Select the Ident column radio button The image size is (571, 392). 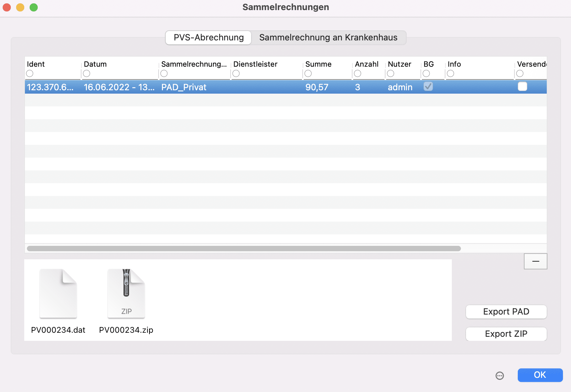tap(30, 73)
